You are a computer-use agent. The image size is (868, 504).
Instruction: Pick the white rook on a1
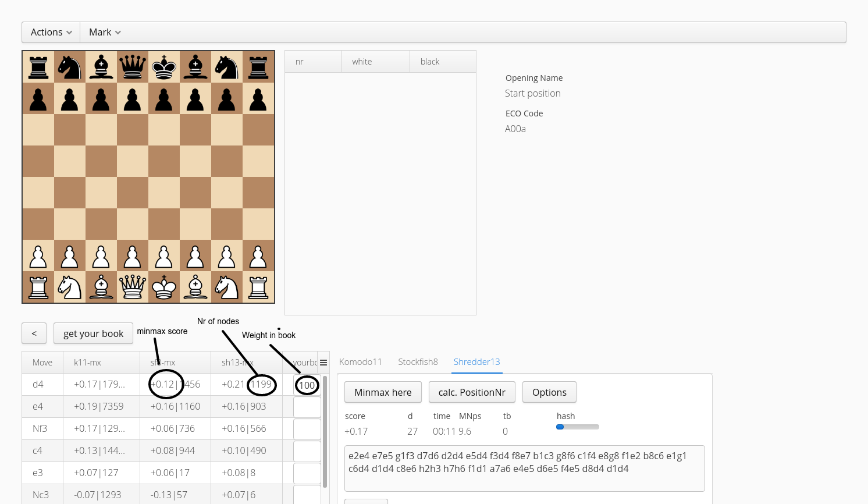[x=38, y=287]
